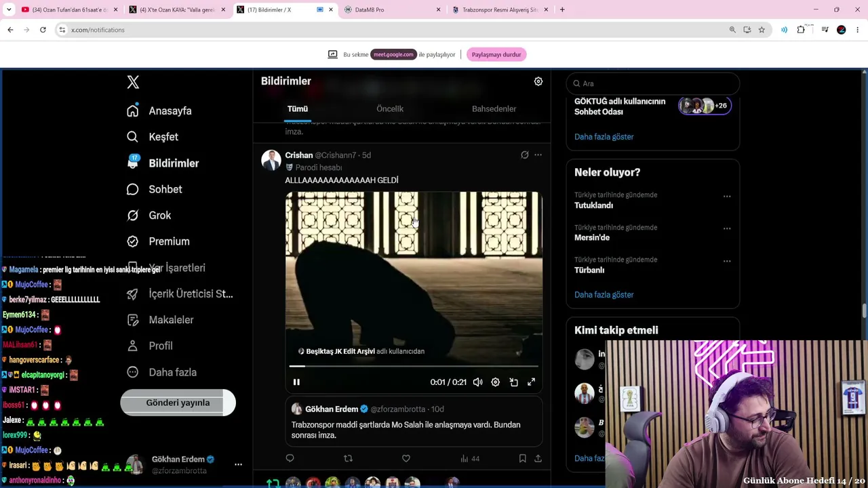Bookmark Crishan's post
Image resolution: width=868 pixels, height=488 pixels.
pyautogui.click(x=523, y=459)
